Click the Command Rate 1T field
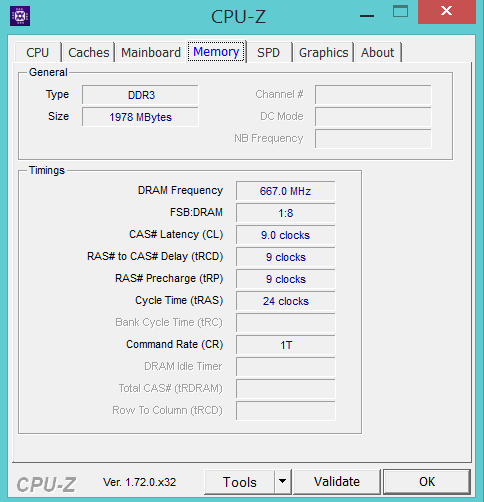Image resolution: width=484 pixels, height=502 pixels. (x=286, y=345)
